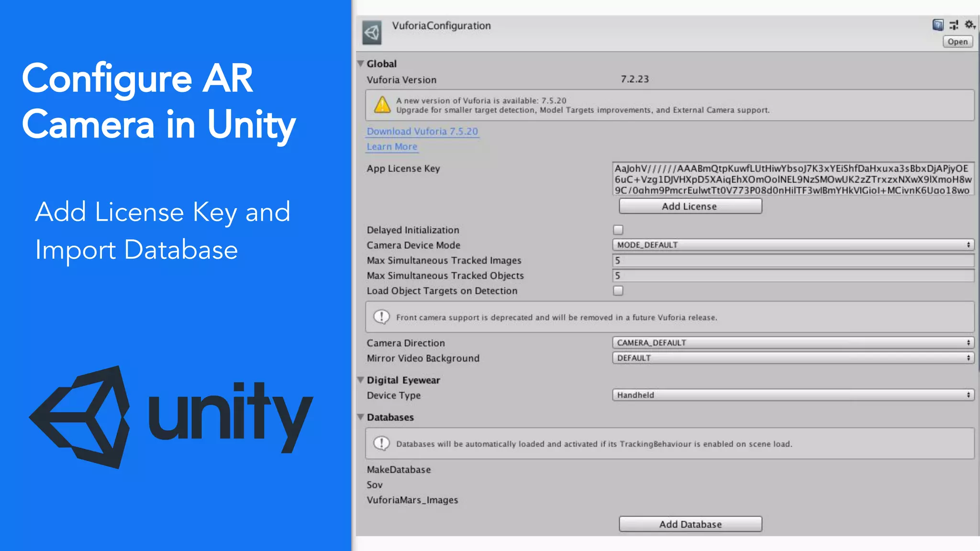Open the Camera Direction dropdown
This screenshot has height=551, width=980.
pyautogui.click(x=793, y=343)
